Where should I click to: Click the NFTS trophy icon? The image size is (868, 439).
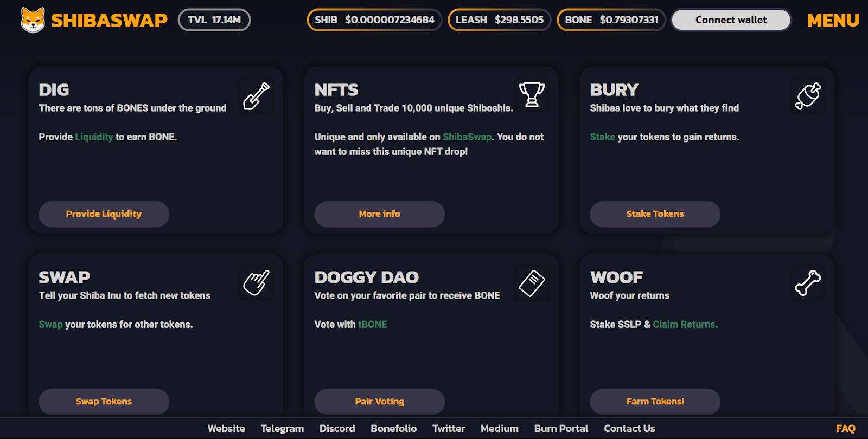coord(532,95)
